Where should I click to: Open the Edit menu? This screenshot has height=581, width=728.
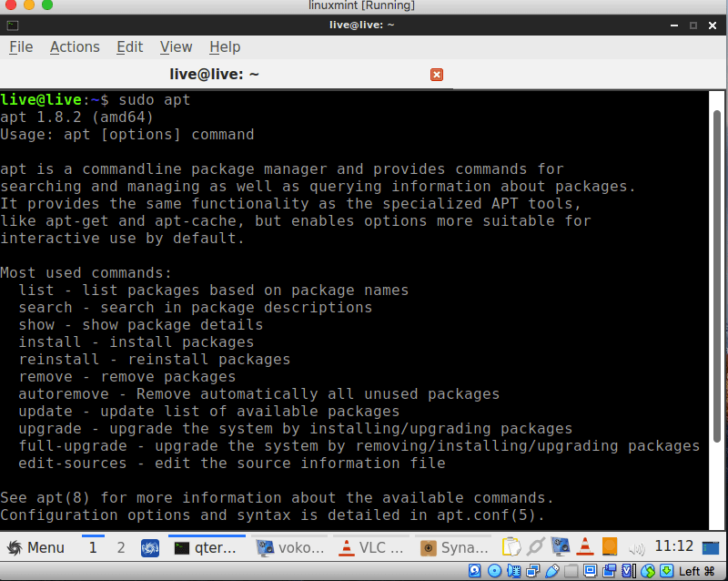129,47
